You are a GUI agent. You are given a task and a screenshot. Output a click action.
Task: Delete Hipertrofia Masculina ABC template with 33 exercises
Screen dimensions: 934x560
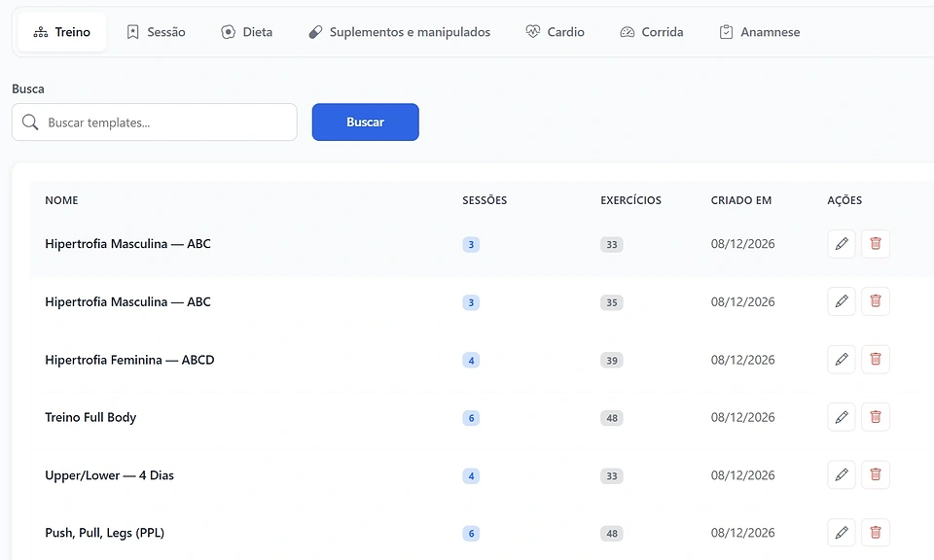875,244
